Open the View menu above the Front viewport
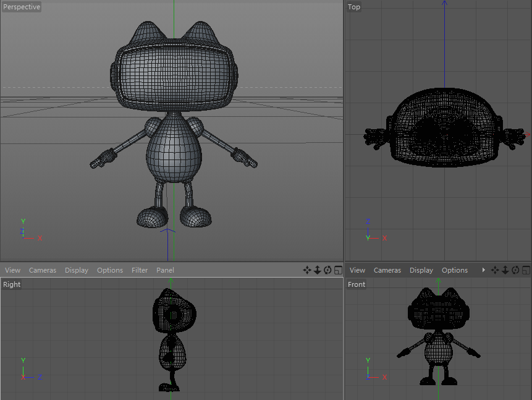This screenshot has height=400, width=532. [x=357, y=270]
